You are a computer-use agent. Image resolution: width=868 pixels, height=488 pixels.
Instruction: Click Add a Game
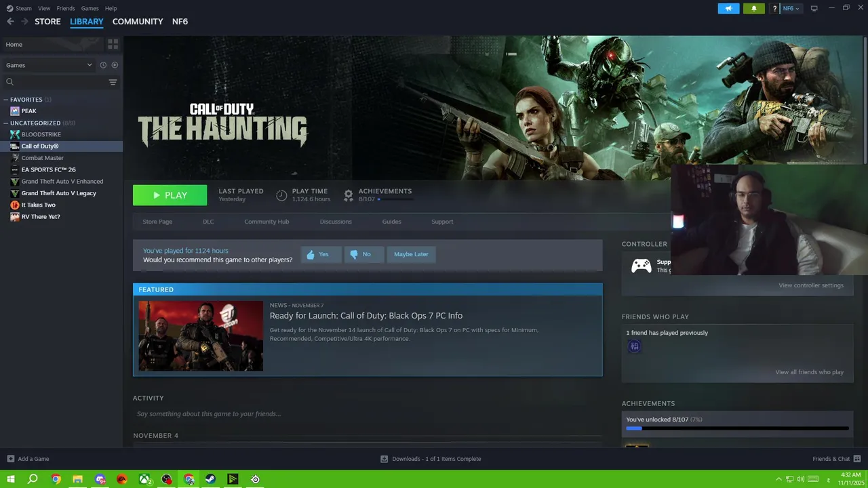[x=28, y=459]
